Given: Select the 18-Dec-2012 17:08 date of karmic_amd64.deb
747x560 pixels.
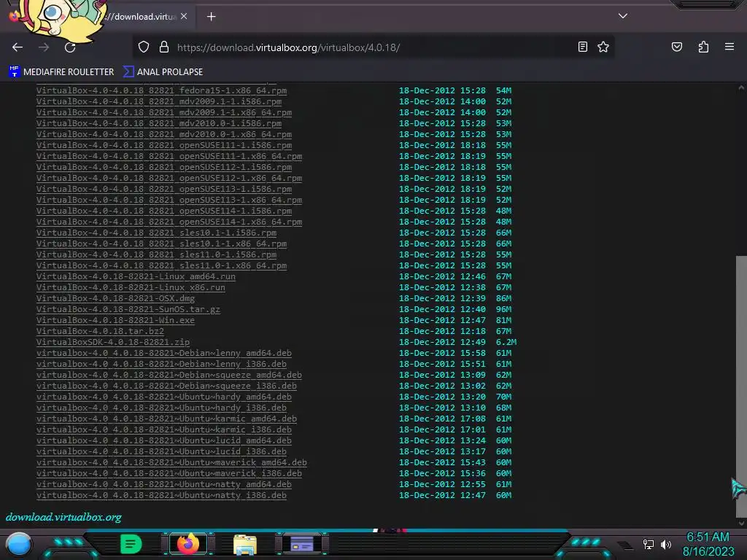Looking at the screenshot, I should 442,419.
